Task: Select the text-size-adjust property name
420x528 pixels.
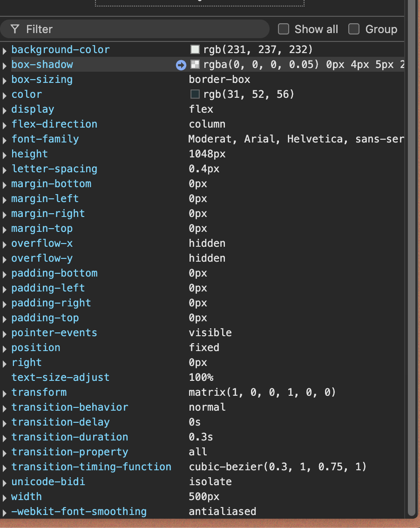Action: (x=61, y=378)
